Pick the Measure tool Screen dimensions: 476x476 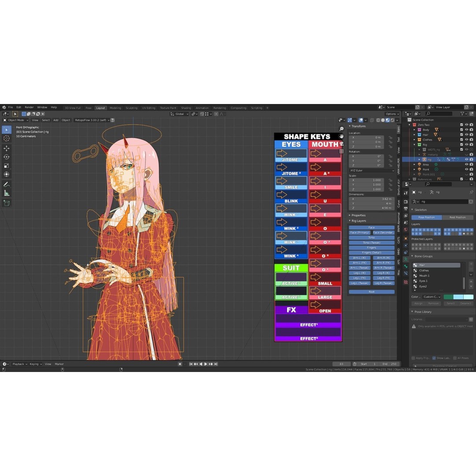pos(6,193)
